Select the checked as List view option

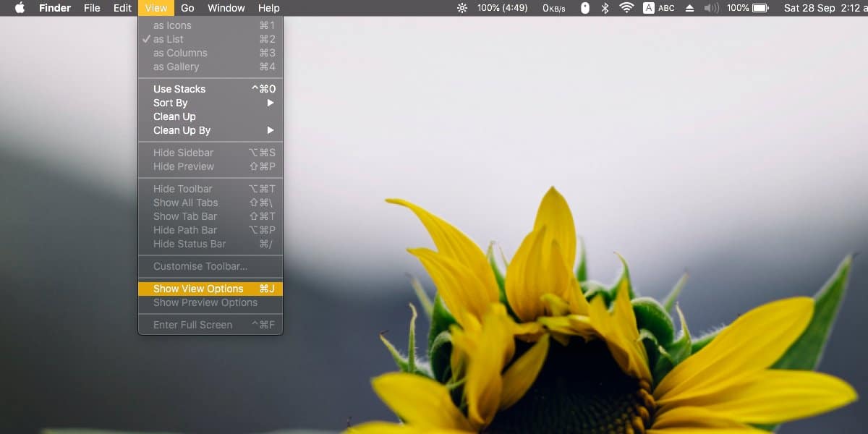[169, 38]
